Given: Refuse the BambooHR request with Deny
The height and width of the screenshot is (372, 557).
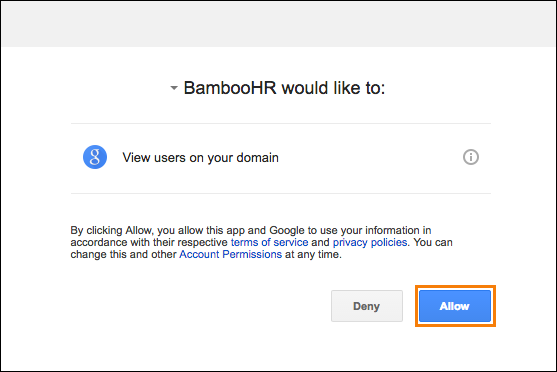Looking at the screenshot, I should (x=367, y=306).
